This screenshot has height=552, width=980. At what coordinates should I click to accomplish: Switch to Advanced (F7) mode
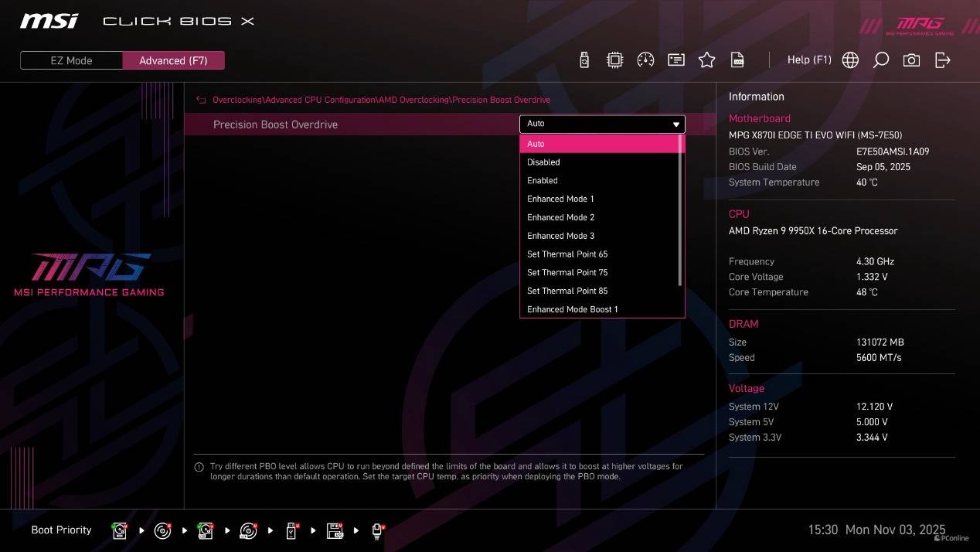click(173, 60)
